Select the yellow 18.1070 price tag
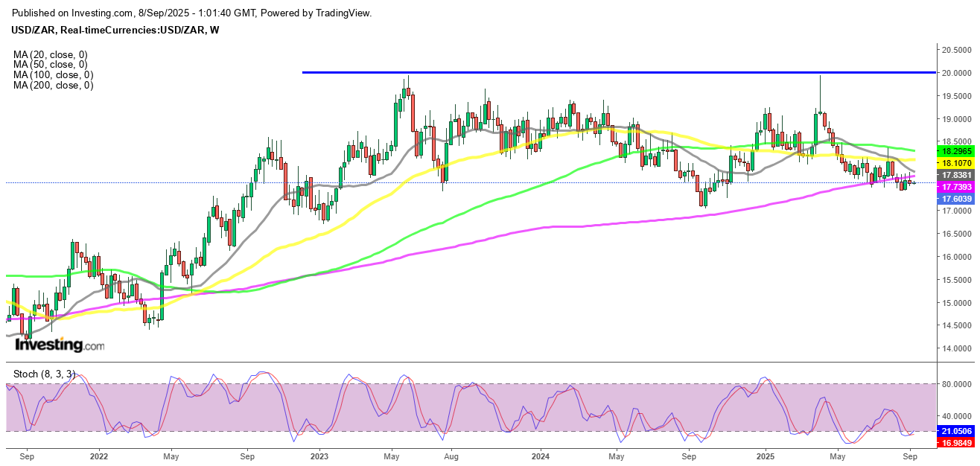980x466 pixels. (x=955, y=162)
